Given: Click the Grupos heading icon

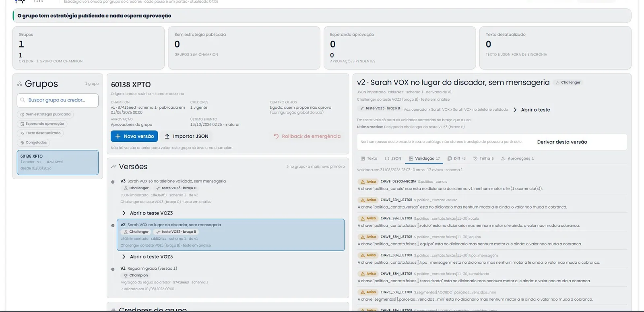Looking at the screenshot, I should point(19,84).
